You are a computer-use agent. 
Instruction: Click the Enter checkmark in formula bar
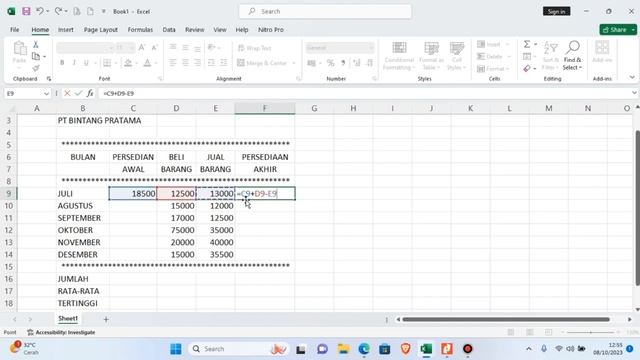pyautogui.click(x=78, y=93)
